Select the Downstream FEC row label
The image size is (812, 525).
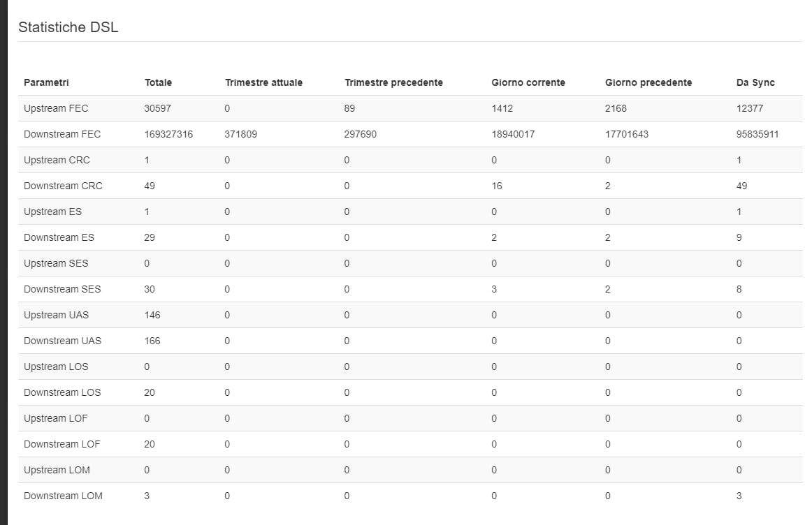(x=62, y=134)
